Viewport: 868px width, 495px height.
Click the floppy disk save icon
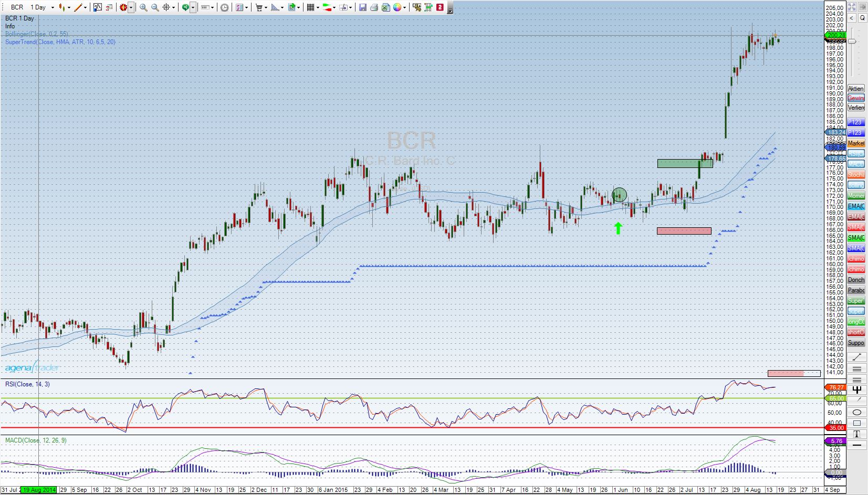[362, 7]
